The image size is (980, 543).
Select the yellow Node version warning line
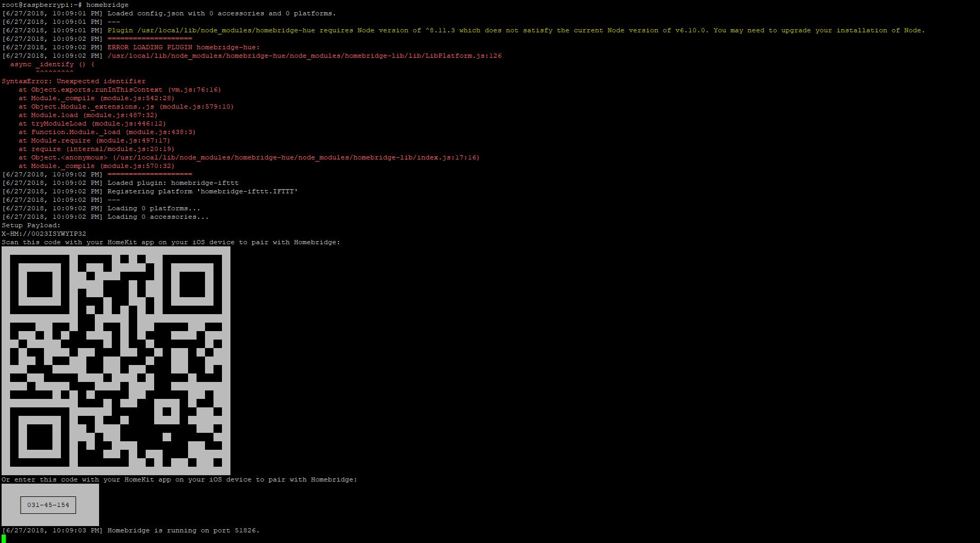point(464,30)
